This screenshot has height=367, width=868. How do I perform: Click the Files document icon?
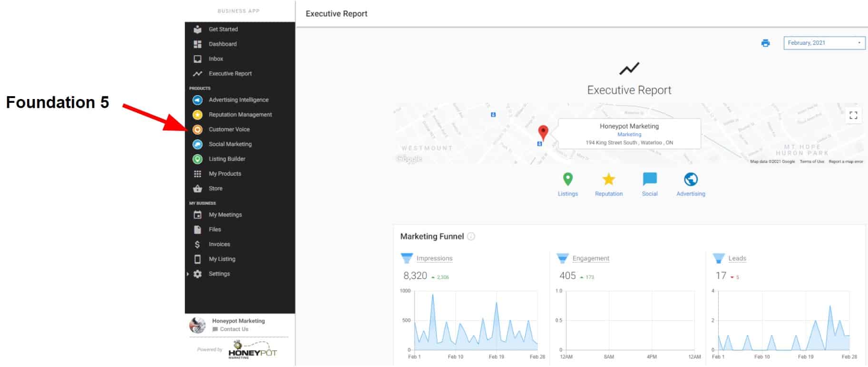tap(197, 229)
